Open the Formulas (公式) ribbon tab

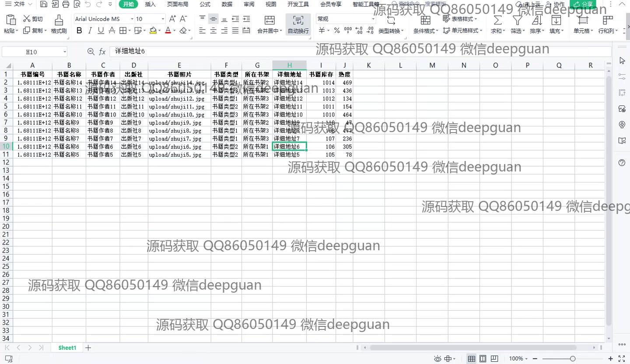tap(205, 4)
